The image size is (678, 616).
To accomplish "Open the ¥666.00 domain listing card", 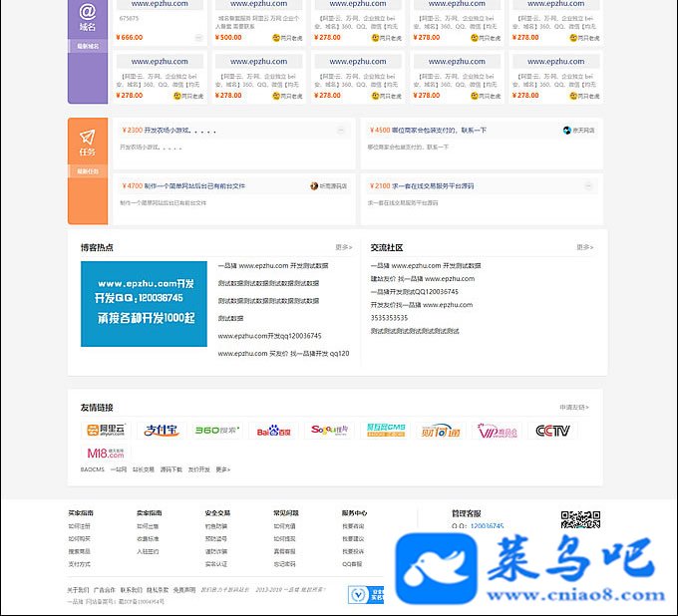I will click(x=160, y=21).
